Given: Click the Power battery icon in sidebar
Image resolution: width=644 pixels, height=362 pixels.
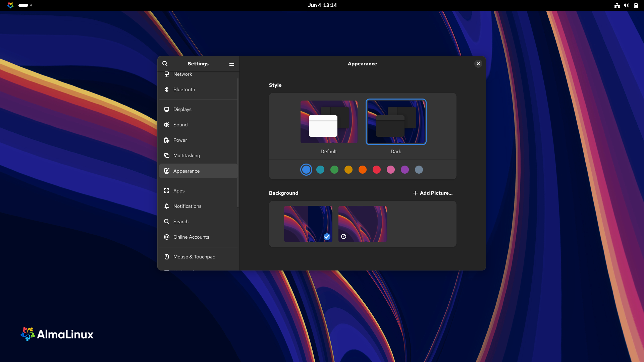Looking at the screenshot, I should [x=167, y=140].
